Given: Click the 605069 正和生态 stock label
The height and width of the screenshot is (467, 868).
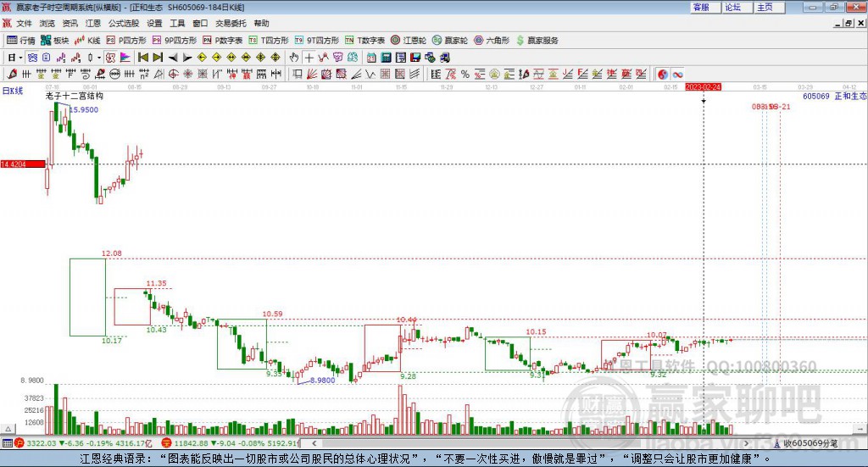Looking at the screenshot, I should pos(835,97).
